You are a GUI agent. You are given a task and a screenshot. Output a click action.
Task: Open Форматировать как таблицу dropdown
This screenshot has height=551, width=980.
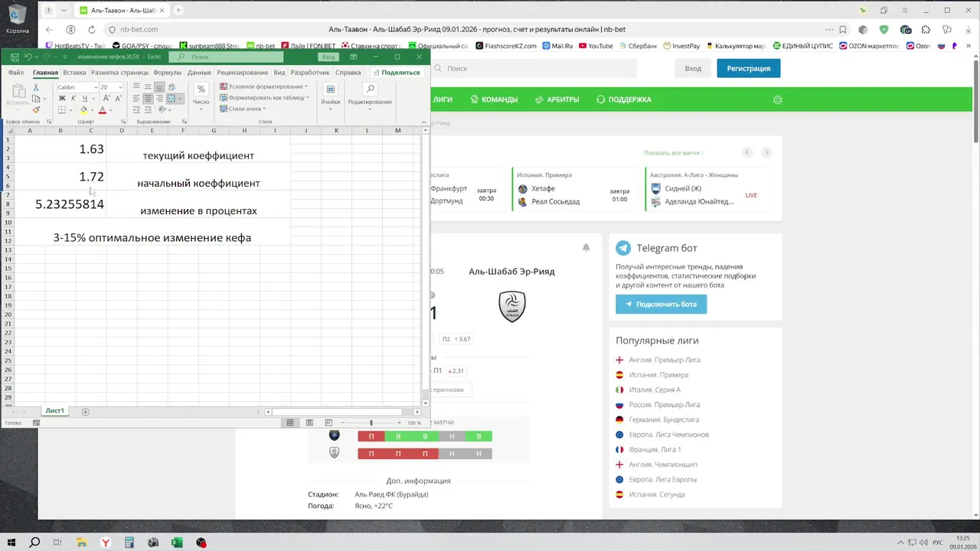click(x=264, y=98)
